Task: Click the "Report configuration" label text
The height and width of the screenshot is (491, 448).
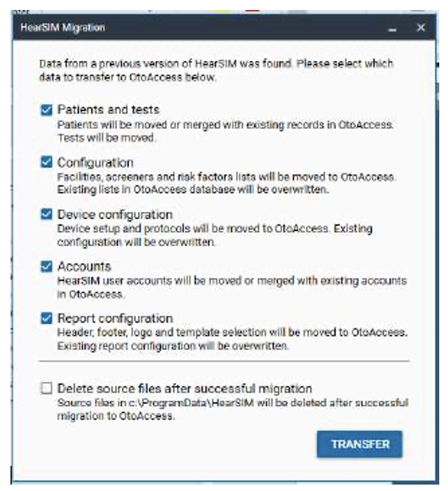Action: click(115, 319)
